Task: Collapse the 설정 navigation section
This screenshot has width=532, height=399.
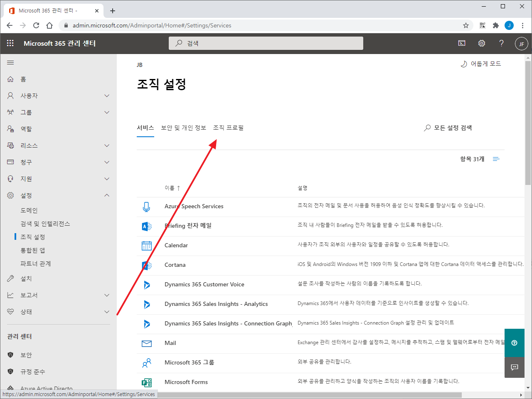Action: pos(107,195)
